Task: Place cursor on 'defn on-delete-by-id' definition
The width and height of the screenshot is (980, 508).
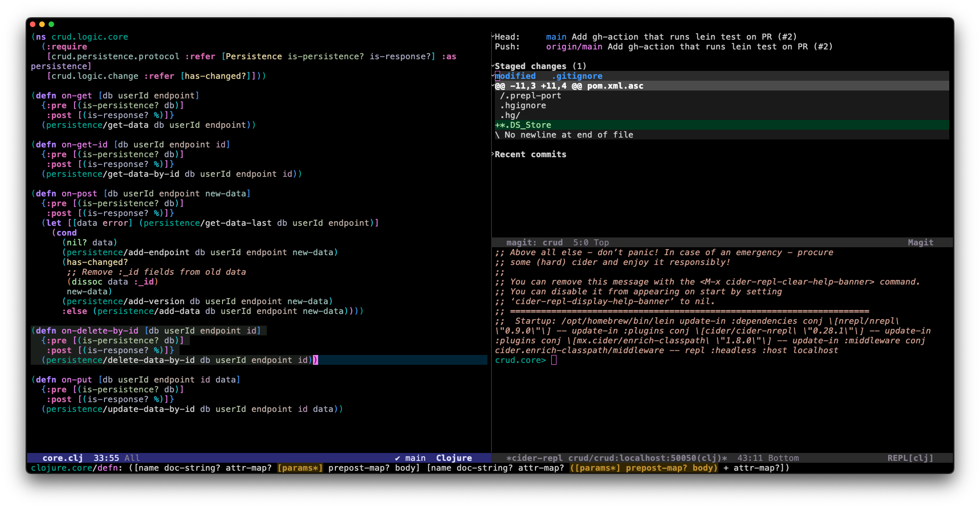Action: 87,330
